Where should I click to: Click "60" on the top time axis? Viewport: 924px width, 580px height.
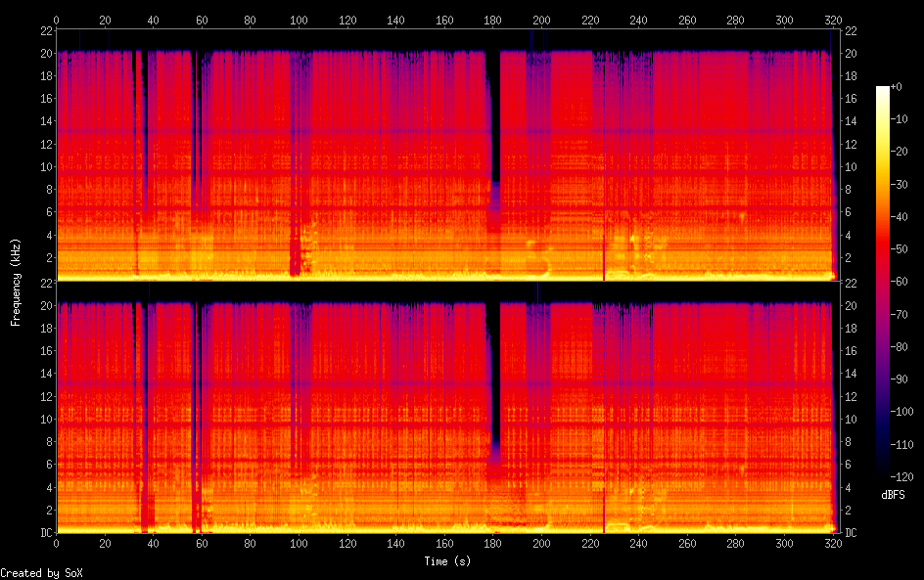(202, 20)
